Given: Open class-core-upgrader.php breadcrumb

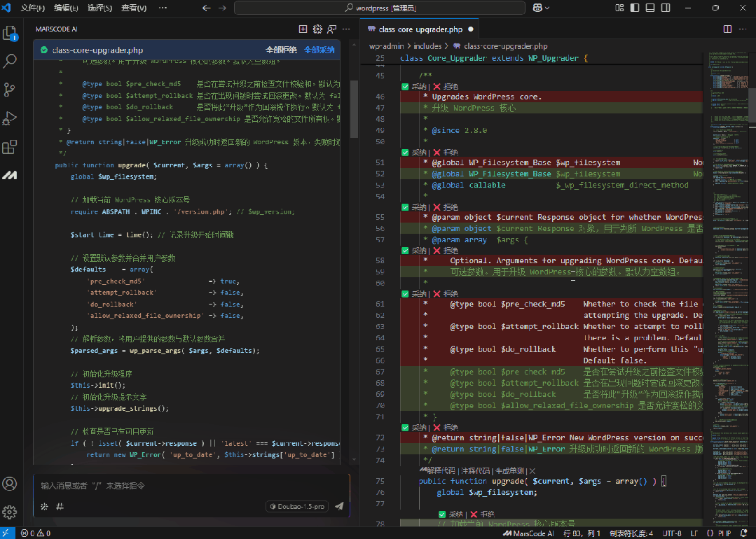Looking at the screenshot, I should point(500,46).
